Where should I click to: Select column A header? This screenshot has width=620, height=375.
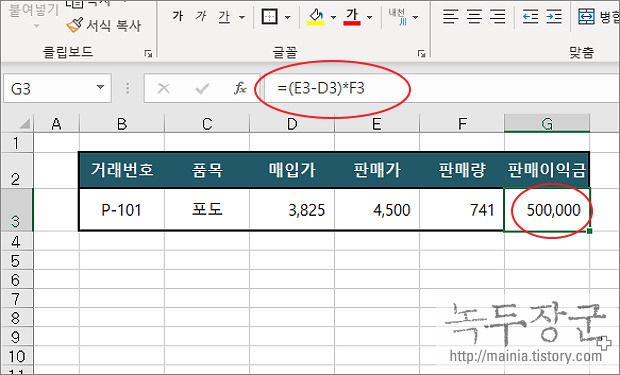(x=57, y=124)
